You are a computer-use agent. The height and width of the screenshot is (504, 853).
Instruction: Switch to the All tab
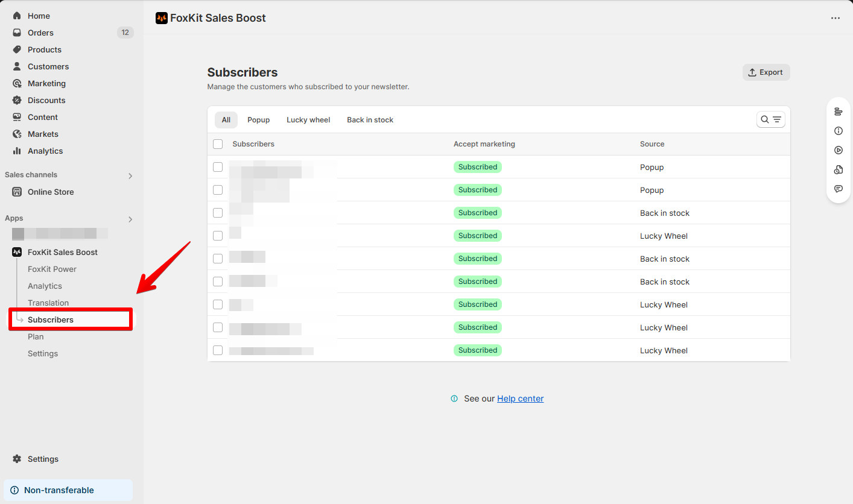(x=226, y=120)
